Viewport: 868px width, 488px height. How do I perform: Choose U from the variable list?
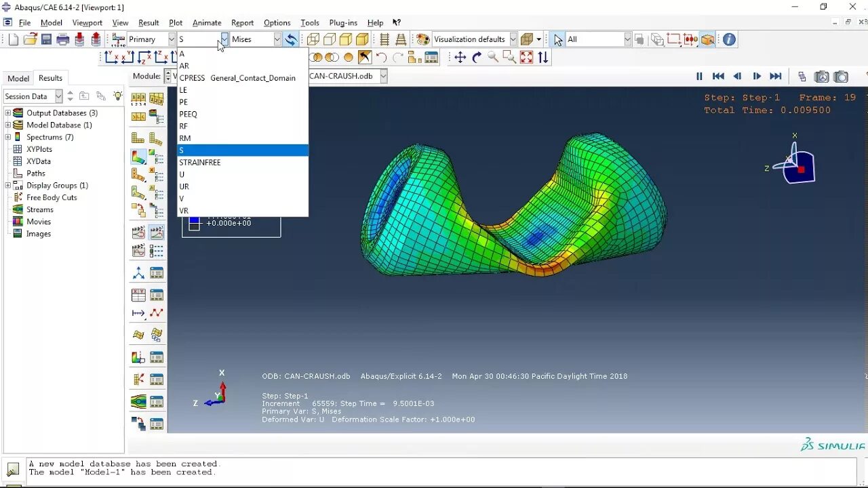(243, 174)
